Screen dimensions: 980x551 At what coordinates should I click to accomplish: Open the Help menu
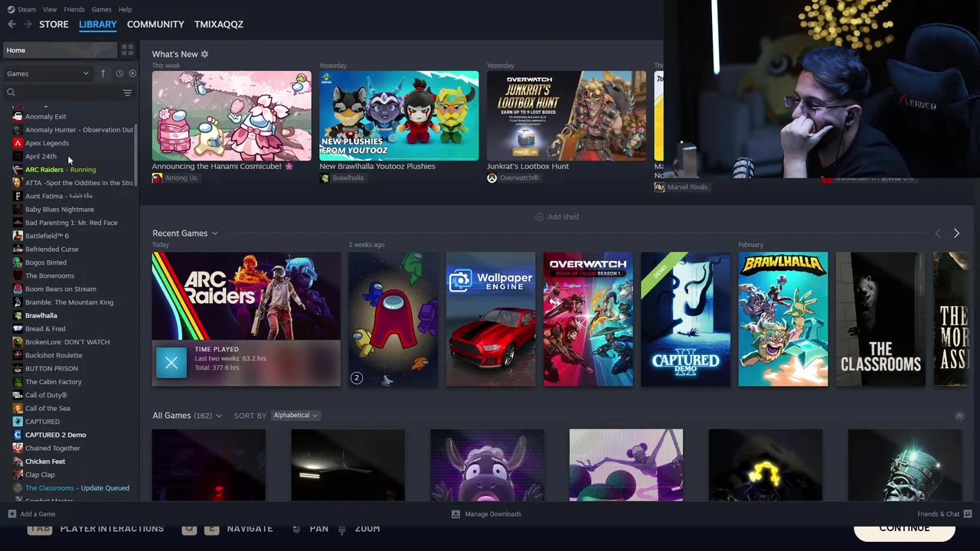point(125,9)
